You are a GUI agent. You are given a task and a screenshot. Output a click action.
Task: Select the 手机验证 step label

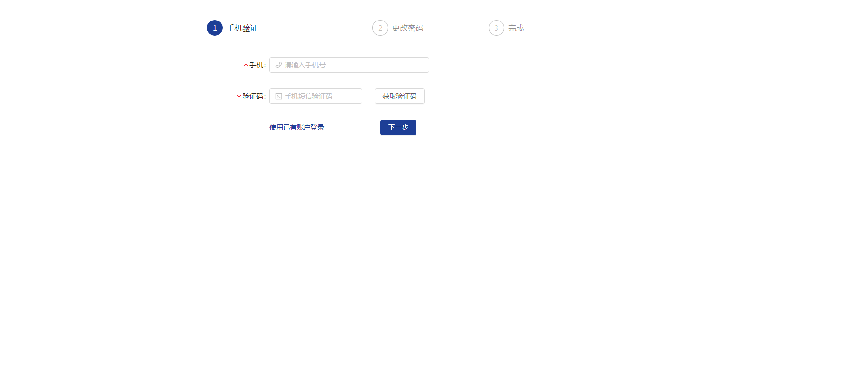click(x=242, y=28)
